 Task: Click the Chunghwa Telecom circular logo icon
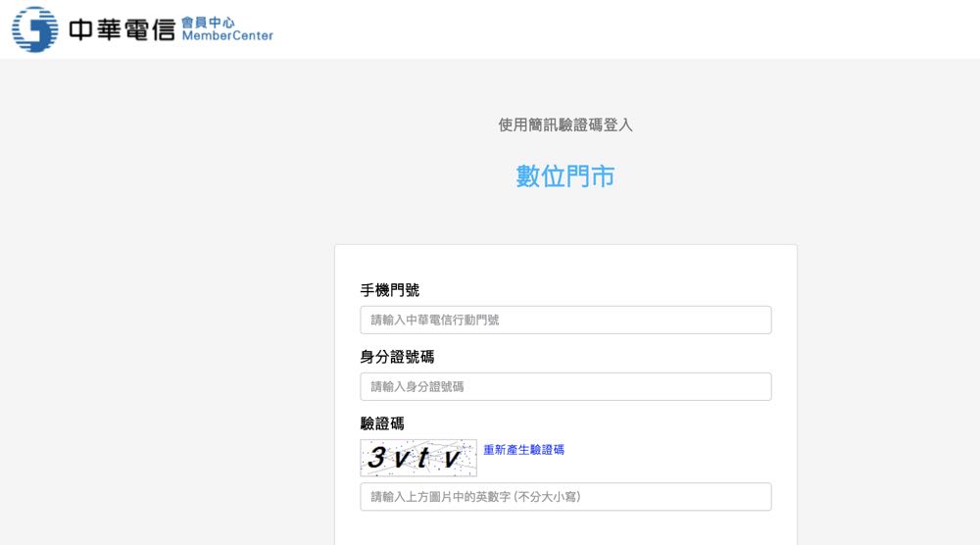click(34, 29)
